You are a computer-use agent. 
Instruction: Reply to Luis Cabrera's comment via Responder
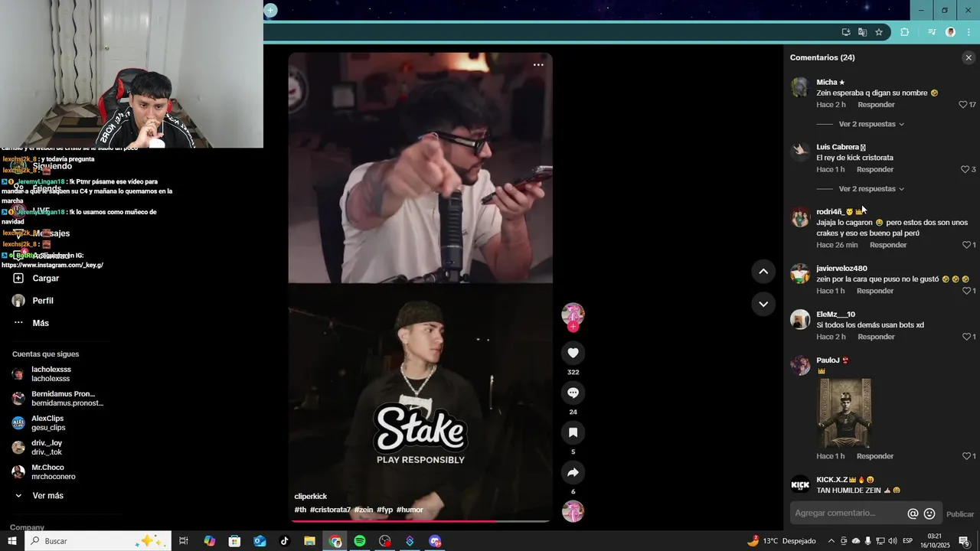click(875, 169)
